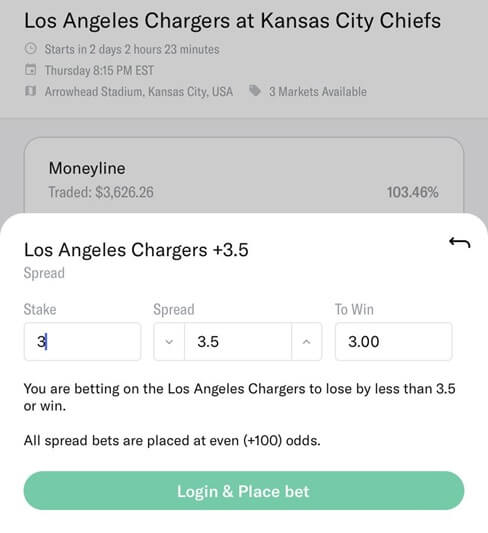
Task: Click the back arrow icon in bet slip
Action: (x=460, y=243)
